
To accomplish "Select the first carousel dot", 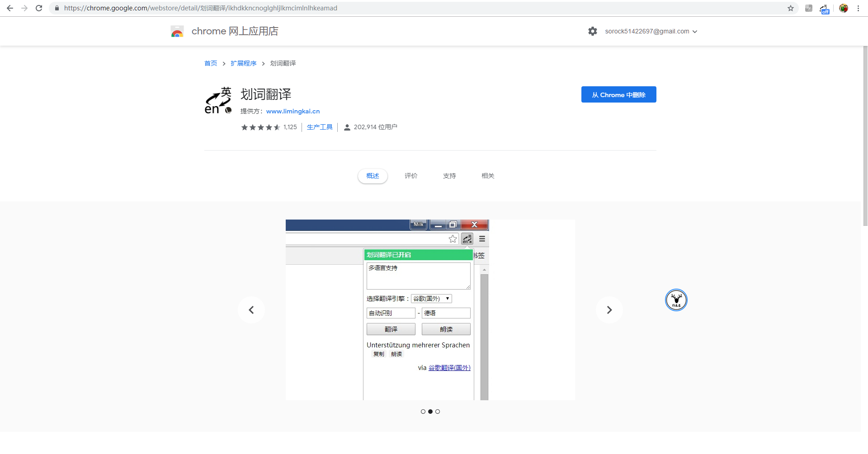I will tap(423, 412).
